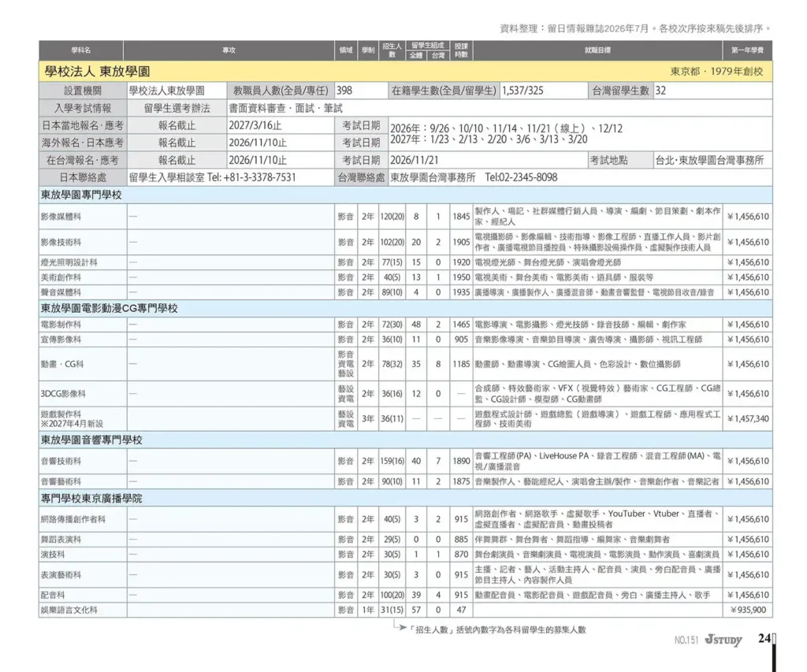
Task: Click the 在台灣報名・應考 row label
Action: (x=83, y=160)
